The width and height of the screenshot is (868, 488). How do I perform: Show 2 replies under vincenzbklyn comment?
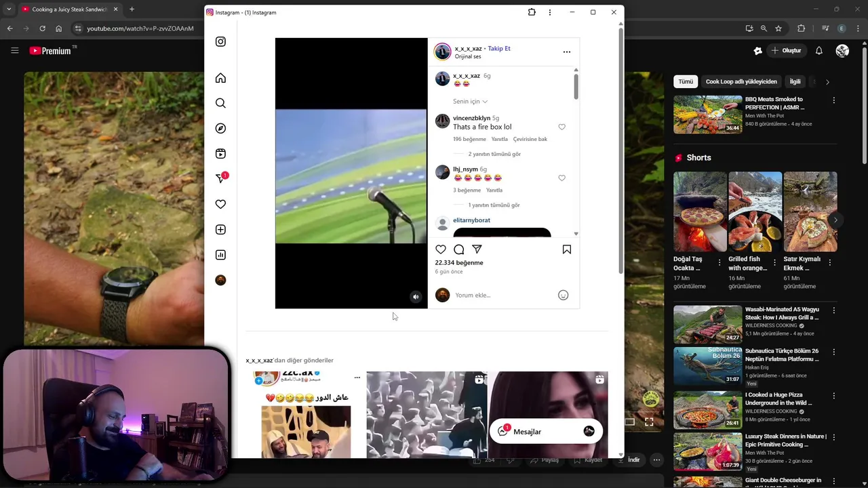[x=494, y=154]
